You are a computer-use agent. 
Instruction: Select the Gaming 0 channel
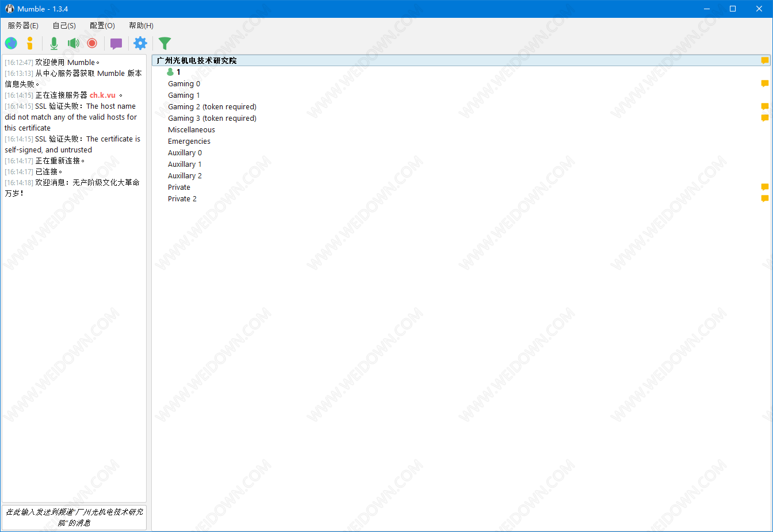coord(184,83)
